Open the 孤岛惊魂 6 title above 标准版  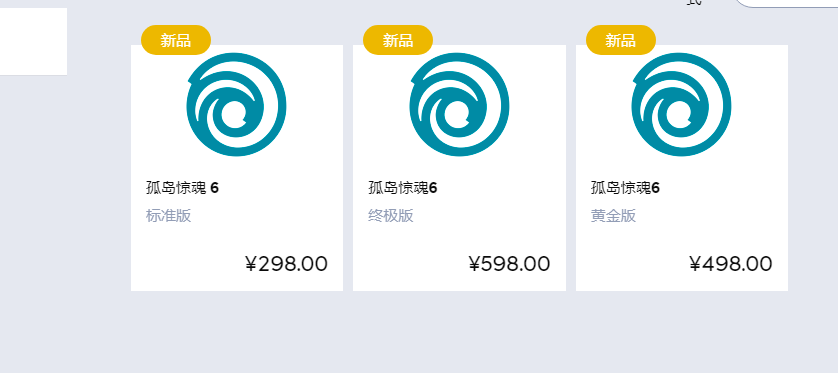pyautogui.click(x=182, y=188)
